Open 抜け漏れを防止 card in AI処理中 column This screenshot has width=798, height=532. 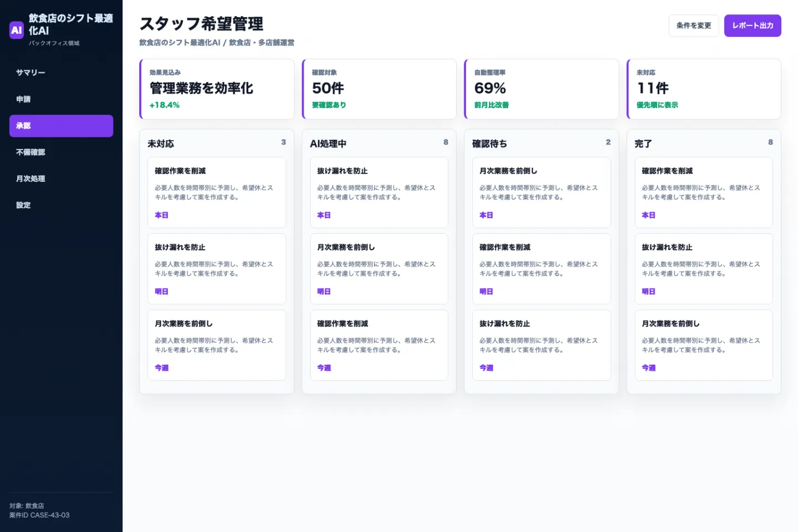(379, 192)
